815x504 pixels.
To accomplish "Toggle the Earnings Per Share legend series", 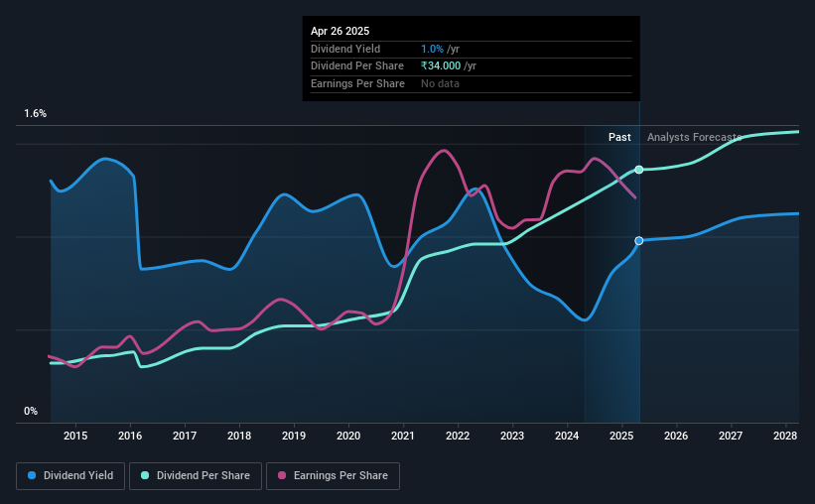I will (x=333, y=476).
